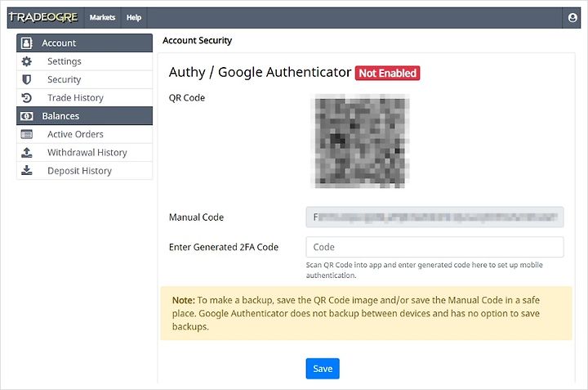Click the Security shield icon
588x390 pixels.
27,79
